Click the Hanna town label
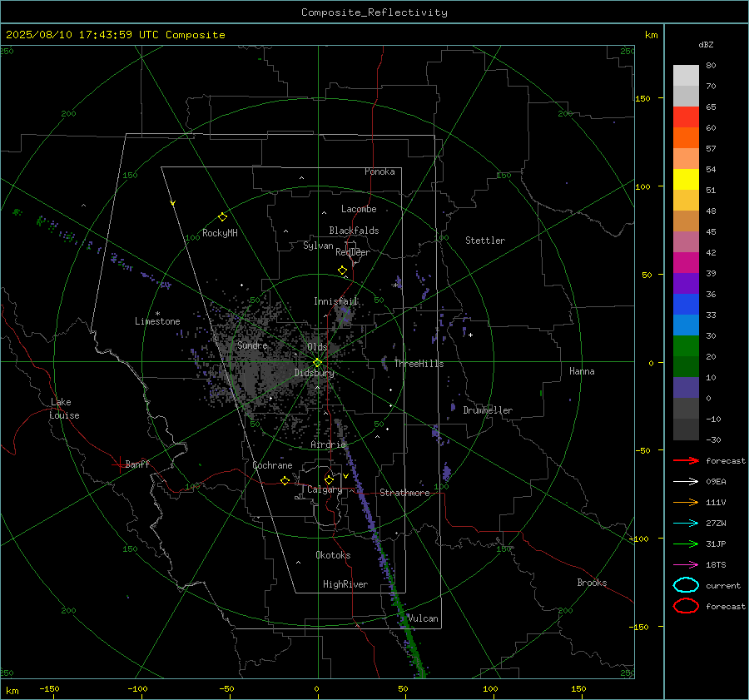This screenshot has width=749, height=700. (x=582, y=371)
